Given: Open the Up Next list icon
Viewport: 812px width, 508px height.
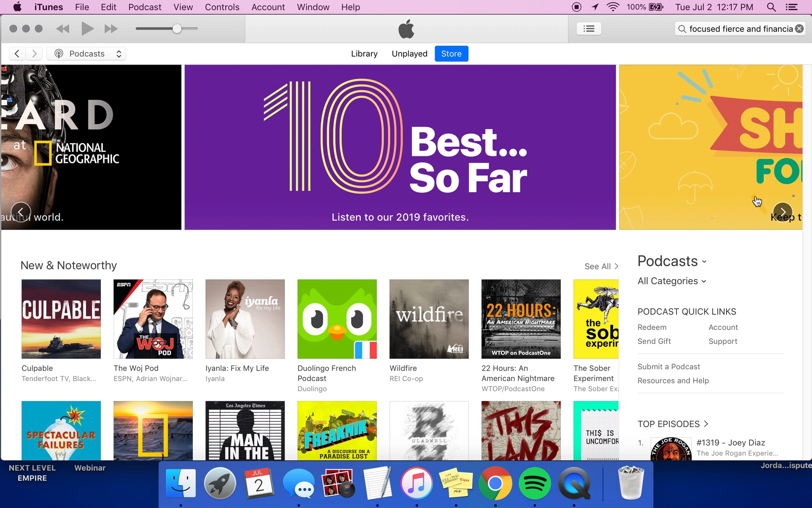Looking at the screenshot, I should point(589,29).
